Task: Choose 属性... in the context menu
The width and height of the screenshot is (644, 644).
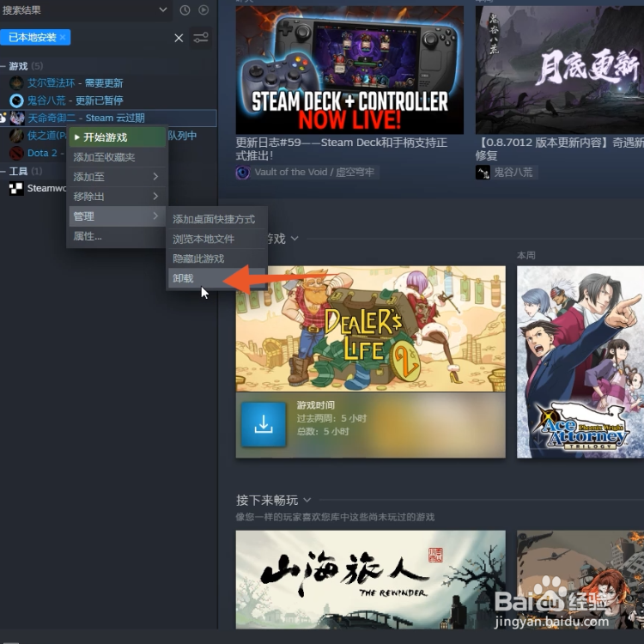Action: point(118,236)
